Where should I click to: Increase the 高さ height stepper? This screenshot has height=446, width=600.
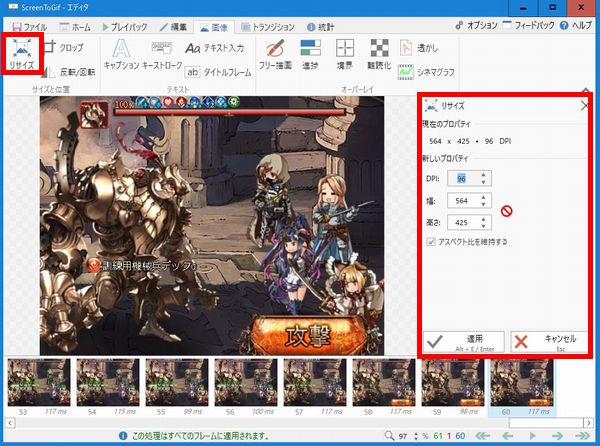[483, 219]
